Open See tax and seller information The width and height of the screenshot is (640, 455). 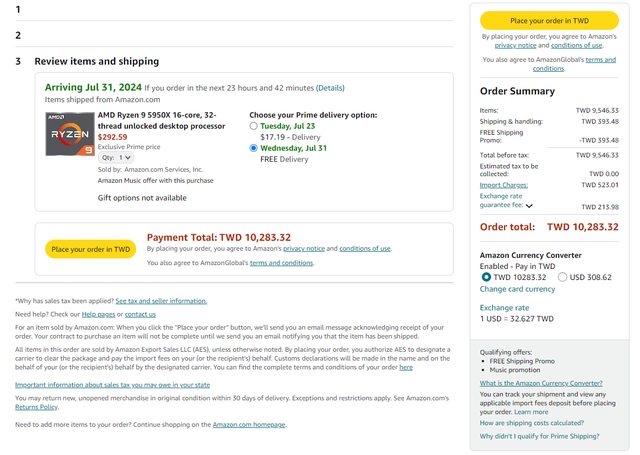pos(161,300)
